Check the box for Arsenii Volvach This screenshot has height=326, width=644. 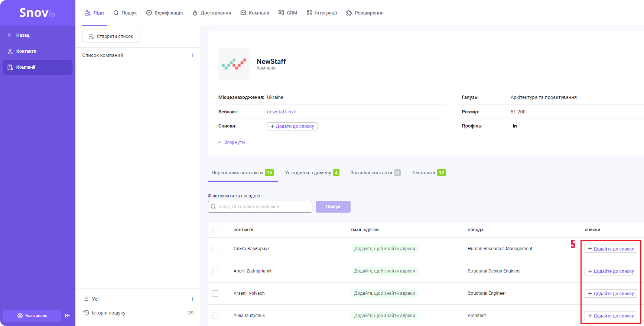pos(215,293)
